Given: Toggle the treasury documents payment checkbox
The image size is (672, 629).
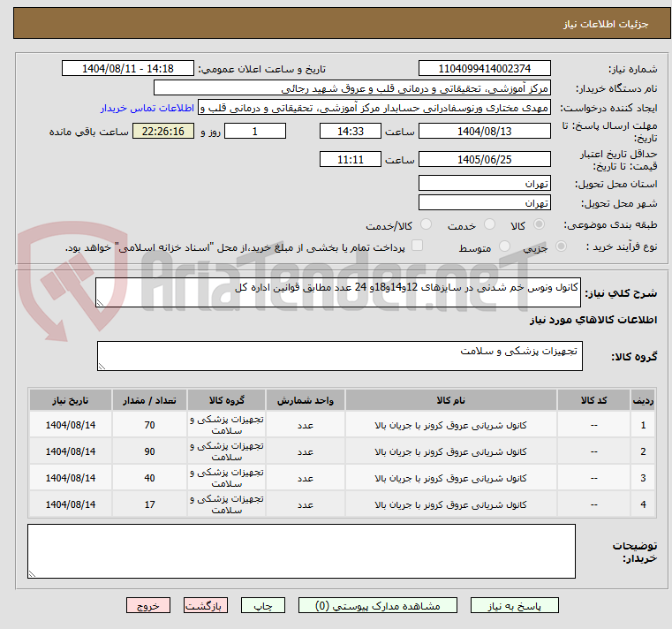Looking at the screenshot, I should tap(418, 246).
